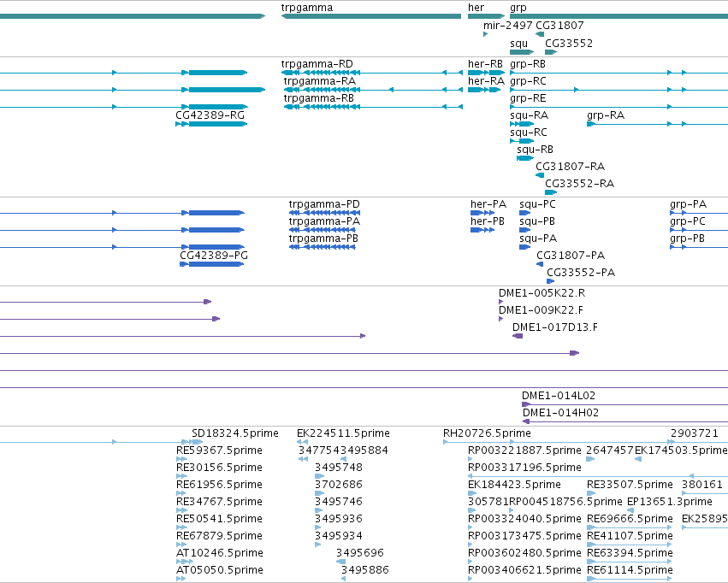The width and height of the screenshot is (728, 583).
Task: Select the RE61956.5prime EST label
Action: [x=219, y=486]
